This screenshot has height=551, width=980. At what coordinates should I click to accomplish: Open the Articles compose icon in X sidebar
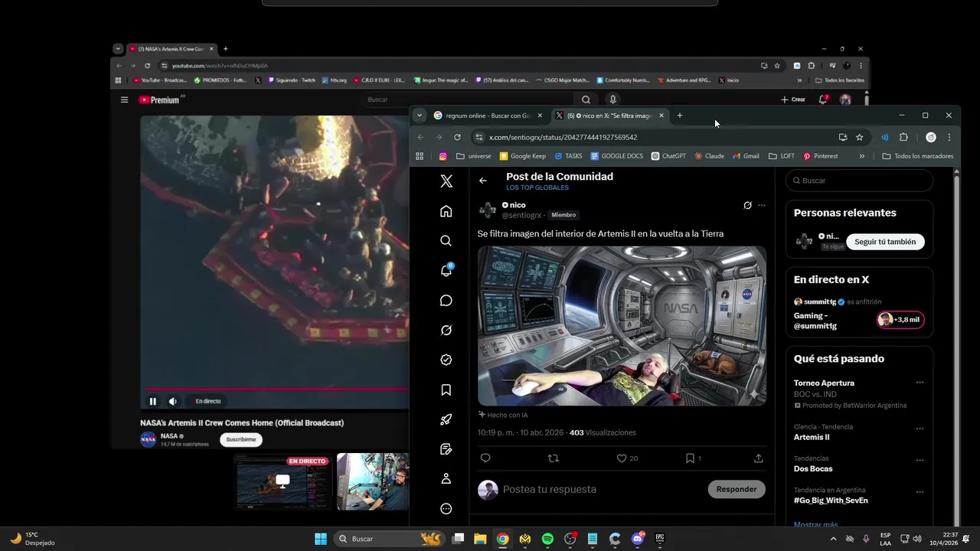tap(446, 449)
